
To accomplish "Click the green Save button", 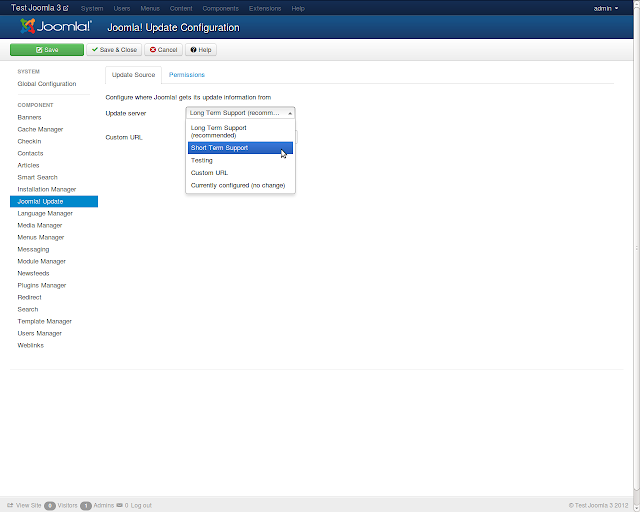I will [x=47, y=50].
